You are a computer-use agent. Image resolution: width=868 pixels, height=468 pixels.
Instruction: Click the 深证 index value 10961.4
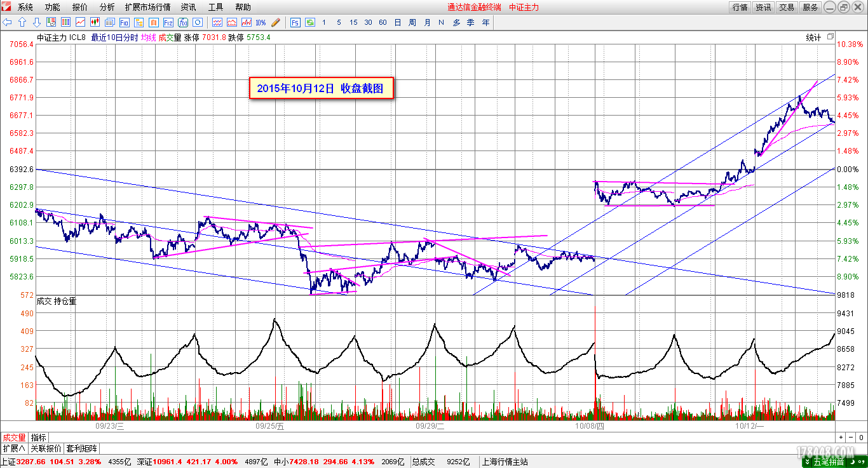pyautogui.click(x=168, y=462)
